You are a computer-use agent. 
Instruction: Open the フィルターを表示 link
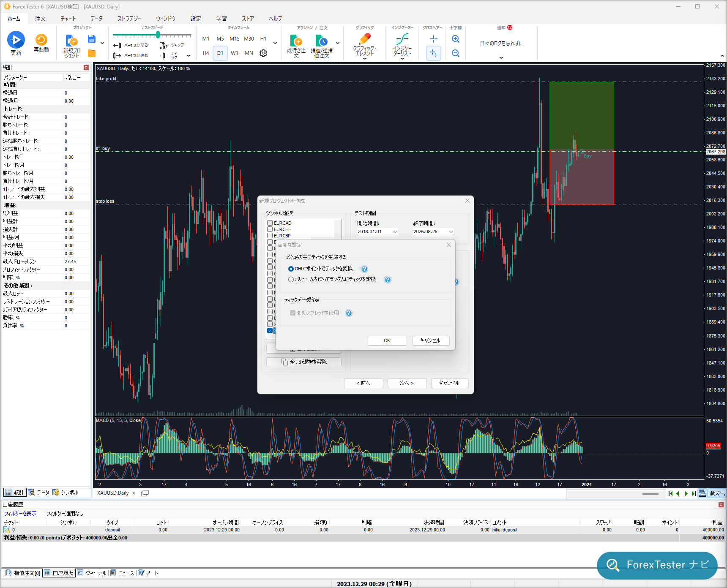click(20, 514)
